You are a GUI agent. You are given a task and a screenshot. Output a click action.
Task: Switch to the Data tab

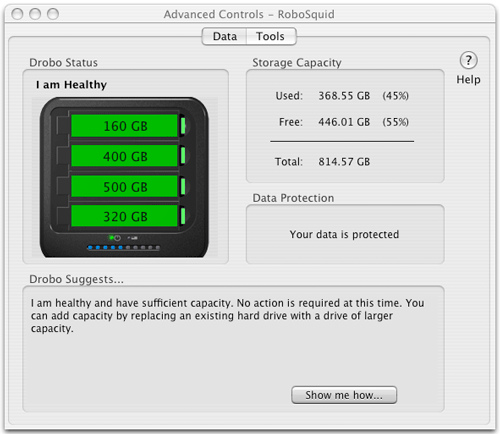[225, 36]
